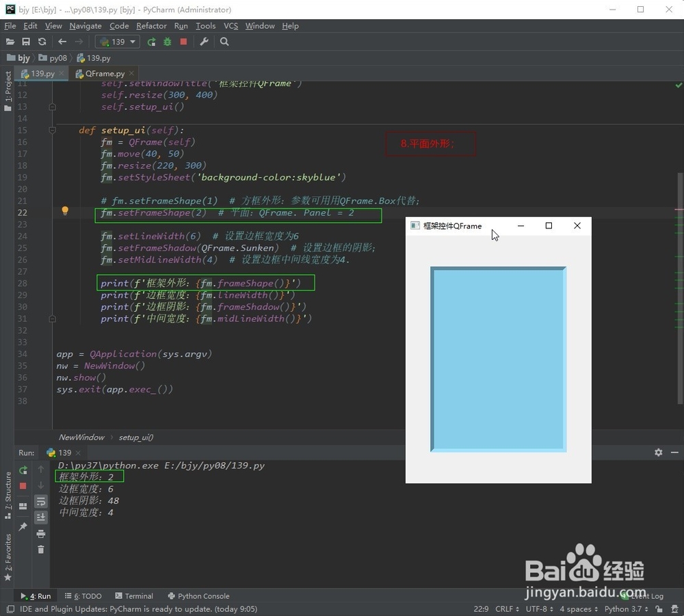Open the Window menu

[260, 26]
